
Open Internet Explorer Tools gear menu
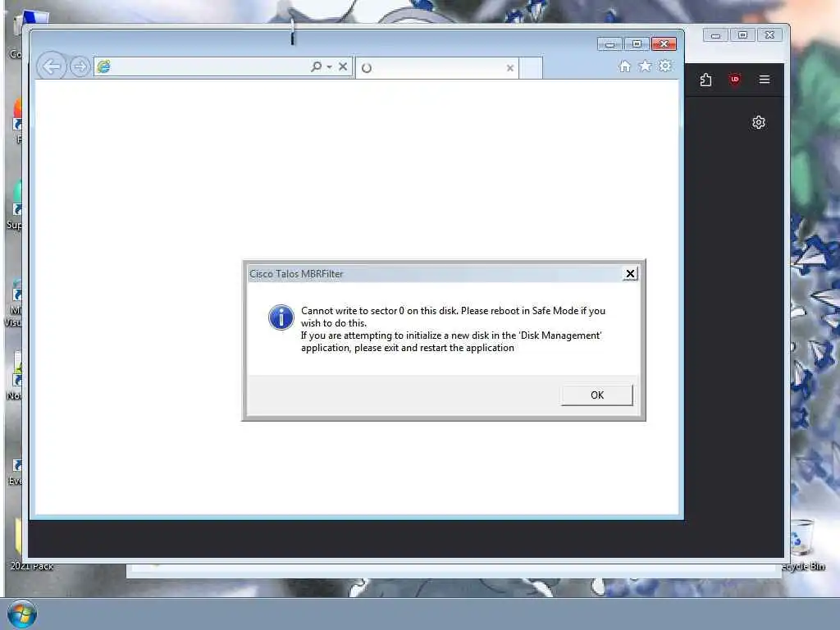tap(664, 66)
